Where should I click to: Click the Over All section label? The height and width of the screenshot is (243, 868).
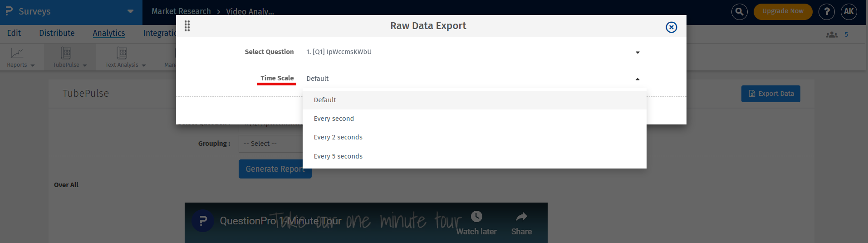point(66,185)
